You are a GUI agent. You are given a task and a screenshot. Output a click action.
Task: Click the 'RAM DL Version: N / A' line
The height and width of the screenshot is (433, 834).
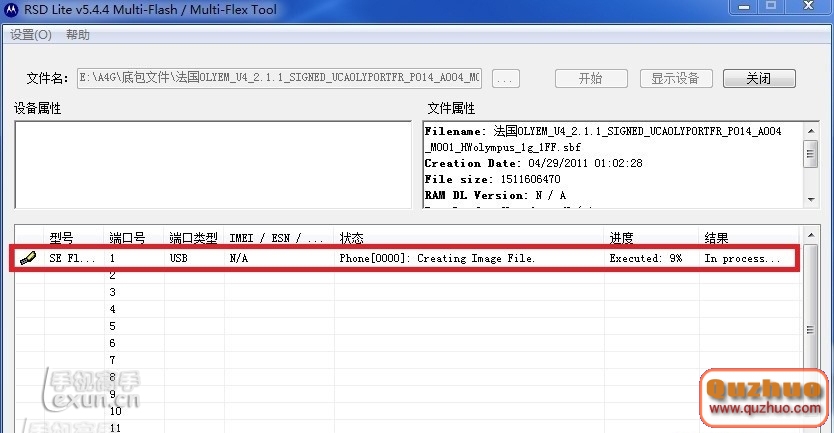pos(495,195)
